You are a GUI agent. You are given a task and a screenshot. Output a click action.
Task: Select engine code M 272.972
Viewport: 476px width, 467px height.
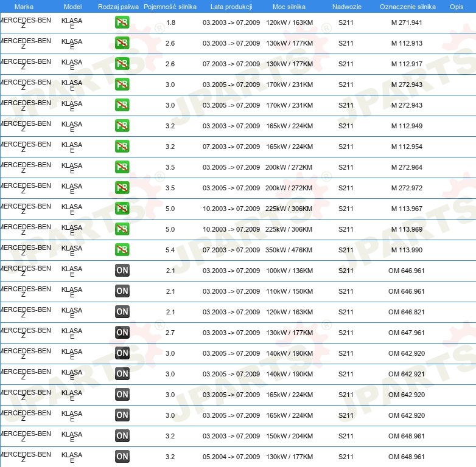pyautogui.click(x=407, y=188)
